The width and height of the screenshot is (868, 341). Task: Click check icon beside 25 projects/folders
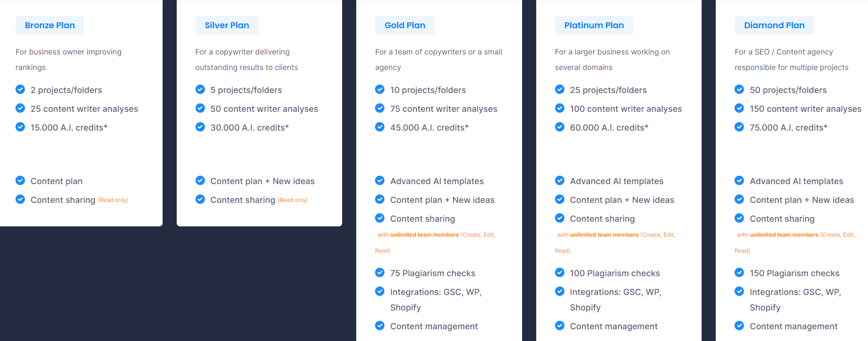click(x=560, y=89)
